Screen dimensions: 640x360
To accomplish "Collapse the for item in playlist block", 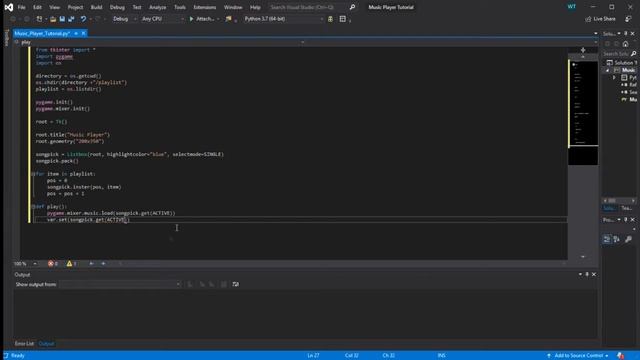I will (x=33, y=174).
